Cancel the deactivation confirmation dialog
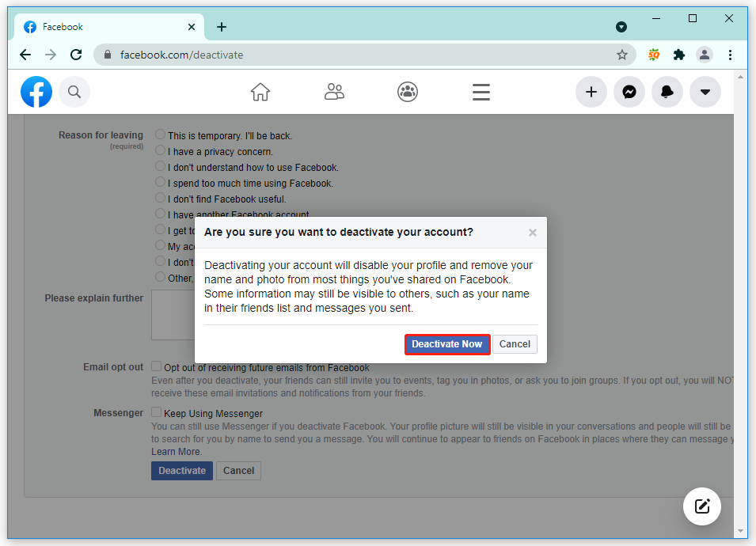 pos(515,344)
